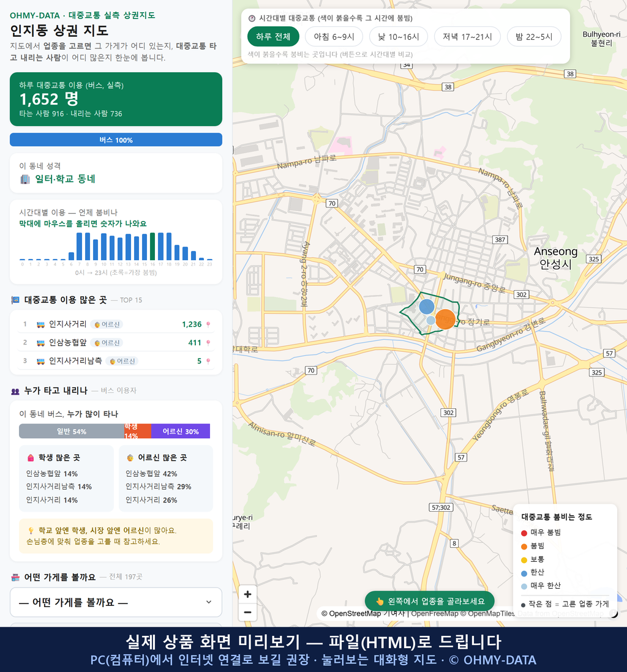Open the OpenMapTiles attribution link
This screenshot has width=627, height=672.
[488, 613]
